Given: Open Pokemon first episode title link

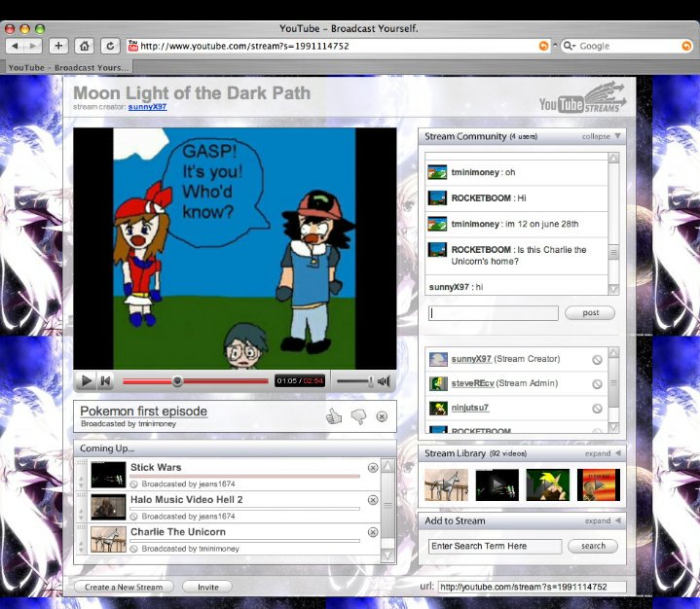Looking at the screenshot, I should pyautogui.click(x=143, y=411).
